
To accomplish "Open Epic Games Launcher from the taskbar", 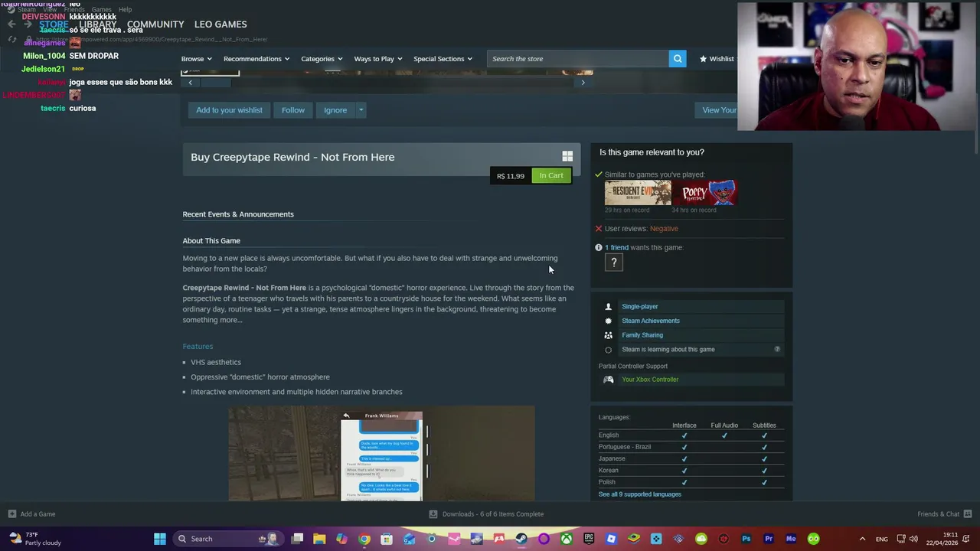I will (x=589, y=539).
